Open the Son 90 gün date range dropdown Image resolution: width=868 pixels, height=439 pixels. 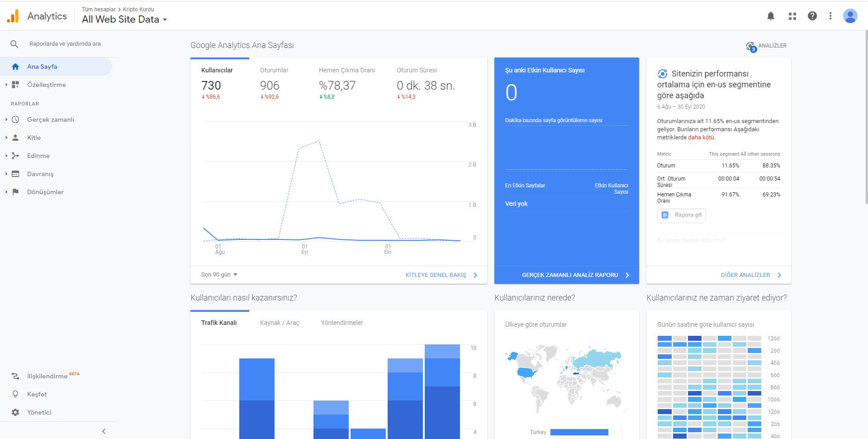pyautogui.click(x=219, y=275)
